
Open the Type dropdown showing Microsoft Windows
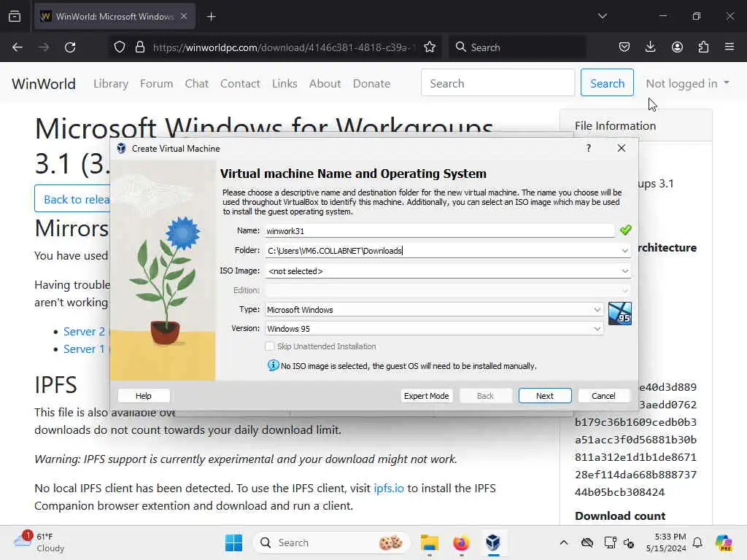(434, 310)
